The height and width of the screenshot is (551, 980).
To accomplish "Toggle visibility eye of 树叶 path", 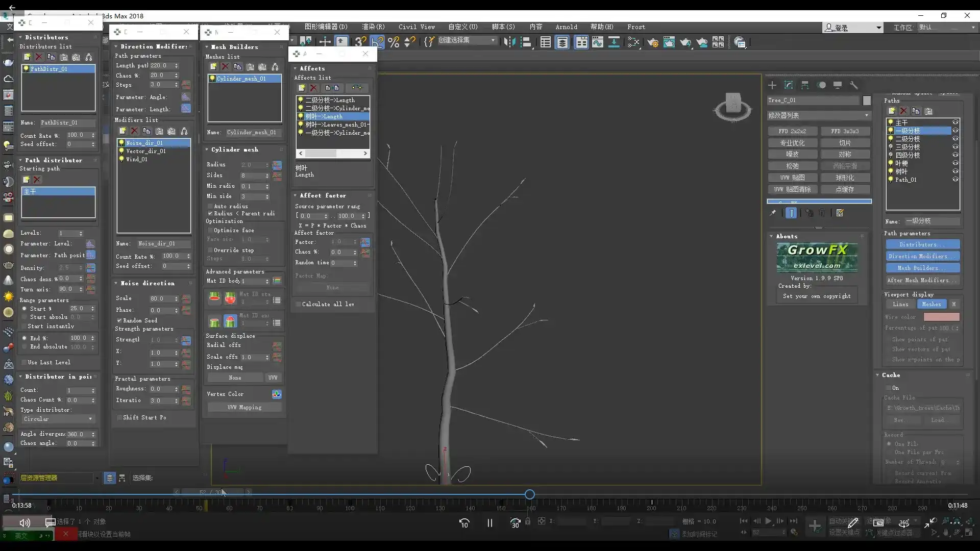I will pyautogui.click(x=955, y=171).
